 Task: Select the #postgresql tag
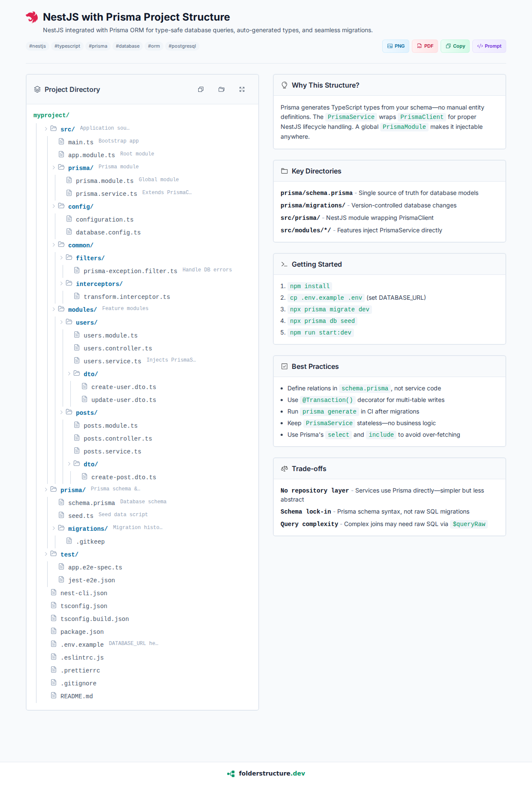182,46
